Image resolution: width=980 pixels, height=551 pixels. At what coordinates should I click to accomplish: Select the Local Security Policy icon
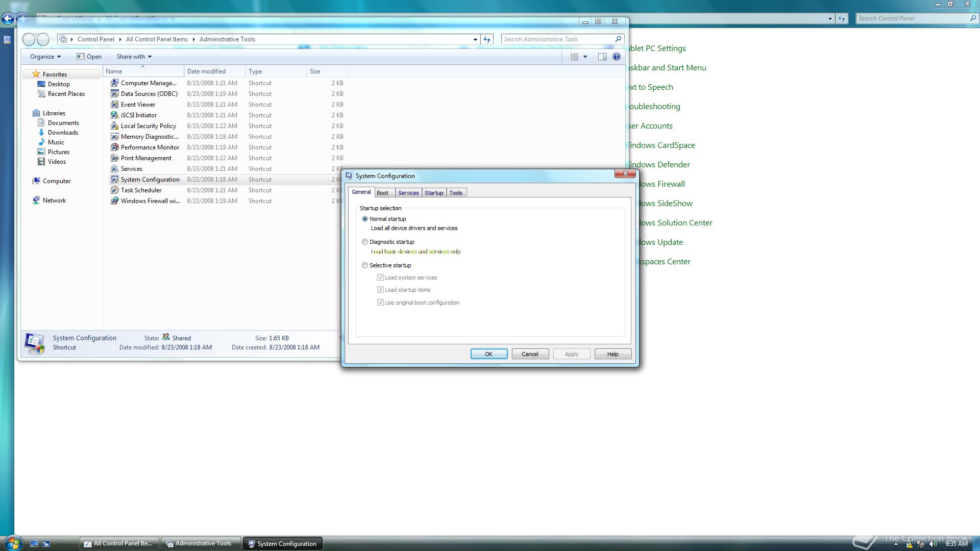[115, 126]
